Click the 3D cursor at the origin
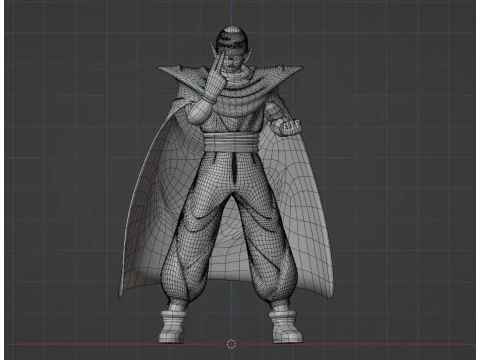 coord(231,344)
